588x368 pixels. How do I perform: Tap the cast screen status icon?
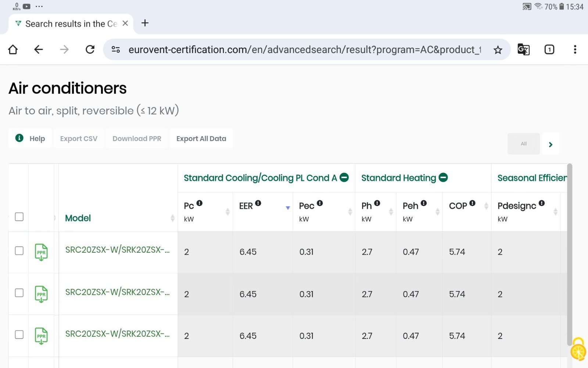point(527,6)
